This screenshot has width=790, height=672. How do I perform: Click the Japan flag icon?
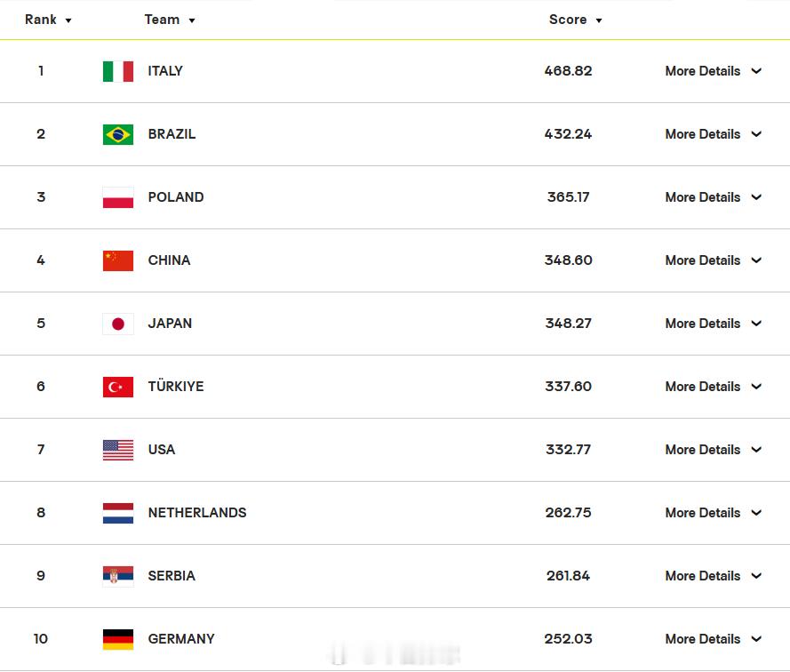tap(118, 324)
